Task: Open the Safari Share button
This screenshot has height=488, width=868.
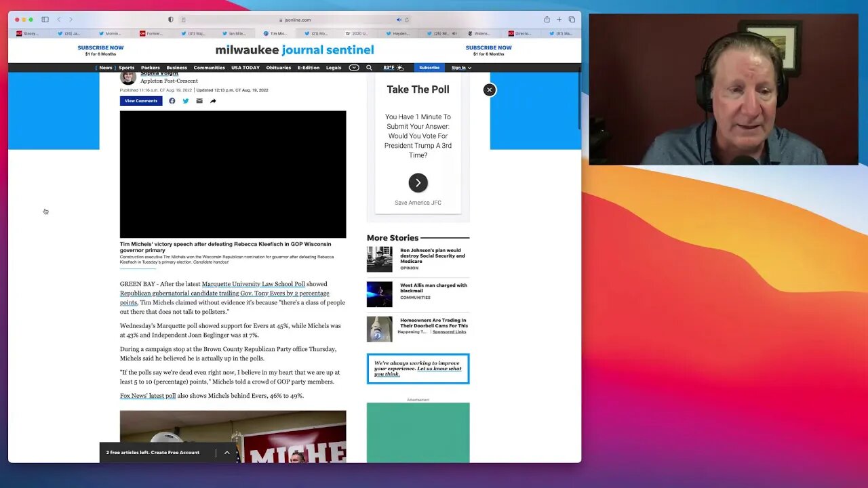Action: [x=547, y=20]
